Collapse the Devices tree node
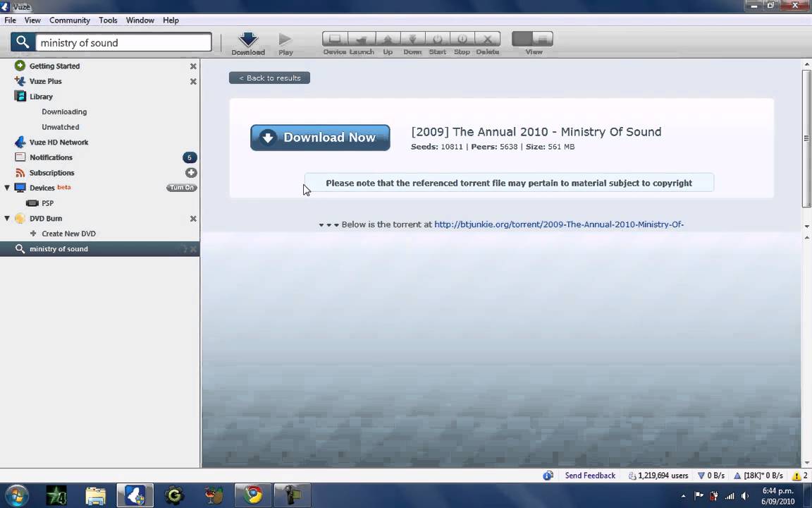Screen dimensions: 812x508 tap(7, 188)
